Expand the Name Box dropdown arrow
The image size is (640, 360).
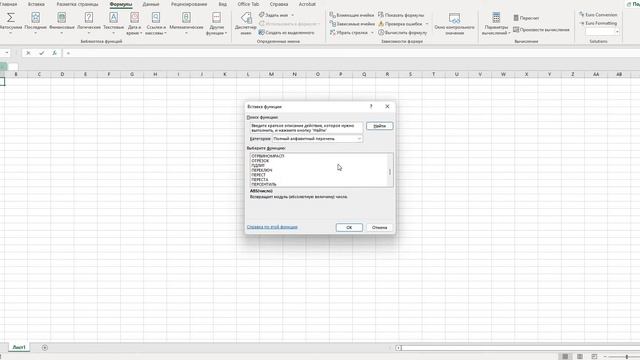pyautogui.click(x=7, y=53)
